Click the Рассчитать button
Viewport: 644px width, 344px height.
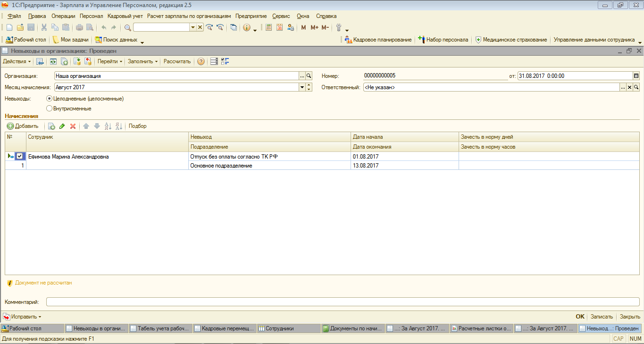click(177, 61)
